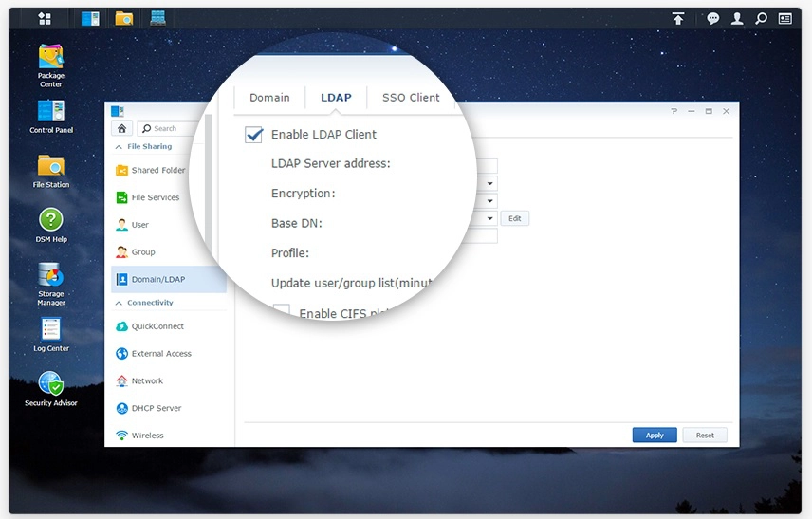Open the taskbar search magnifier
Screen dimensions: 812x519
[x=761, y=19]
